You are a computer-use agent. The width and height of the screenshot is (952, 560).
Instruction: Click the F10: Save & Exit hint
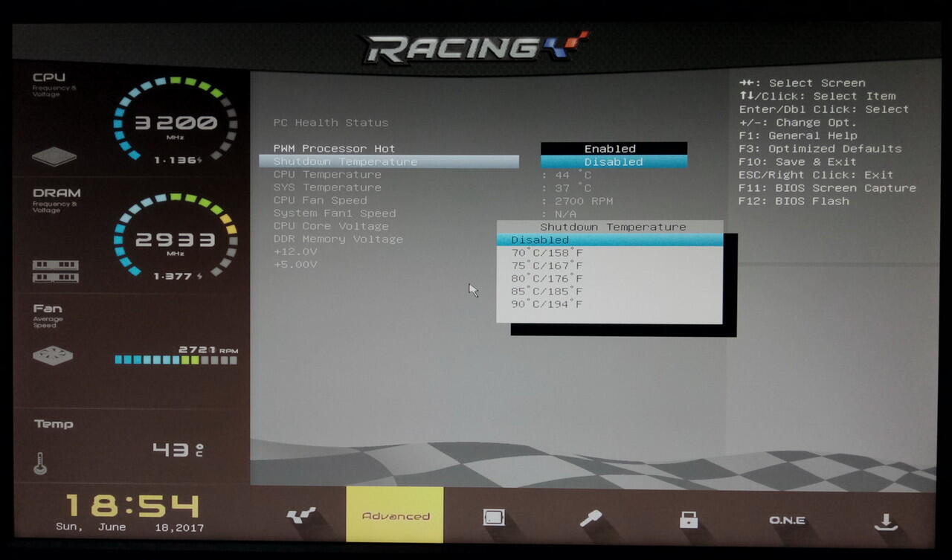click(797, 161)
